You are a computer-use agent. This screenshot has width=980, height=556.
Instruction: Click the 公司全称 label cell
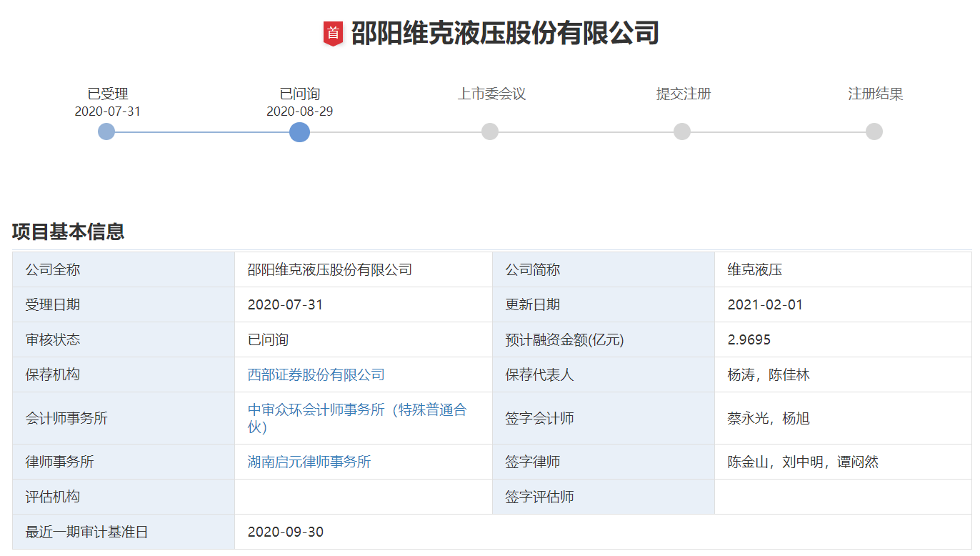(x=124, y=269)
